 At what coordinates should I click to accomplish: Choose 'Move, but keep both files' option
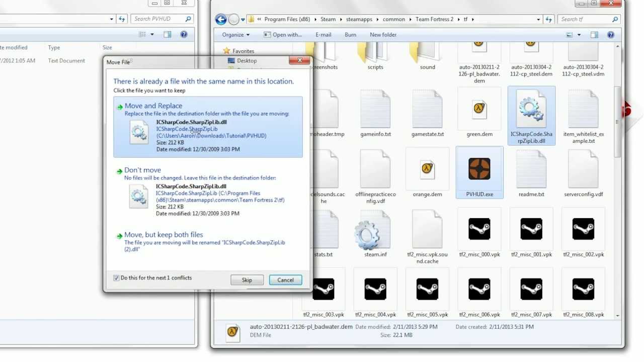pyautogui.click(x=208, y=242)
